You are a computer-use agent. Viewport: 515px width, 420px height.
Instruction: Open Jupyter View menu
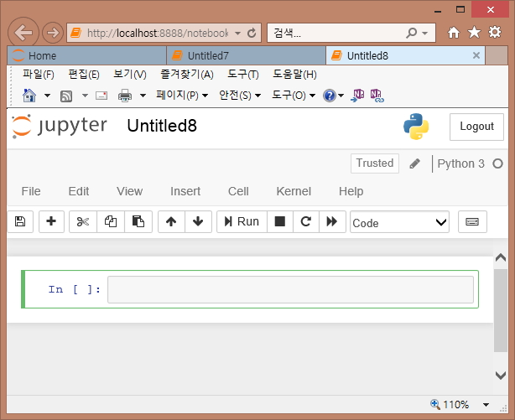pos(129,191)
